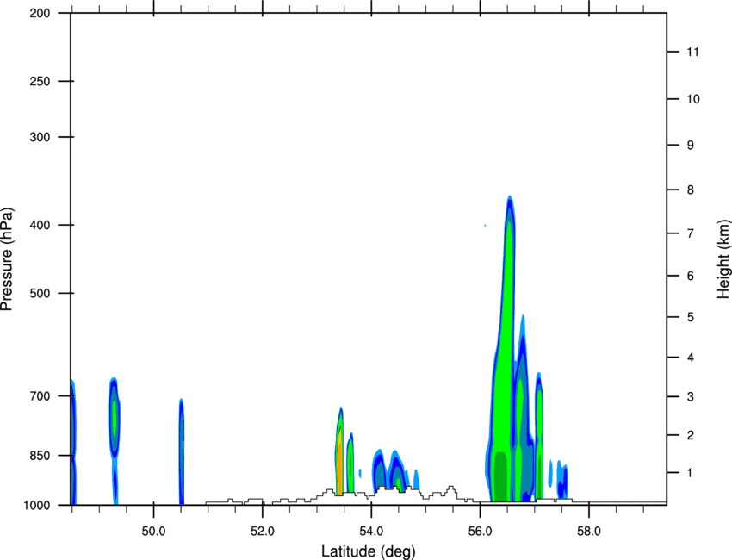Viewport: 732px width, 560px height.
Task: Click the 58.0 latitude tick label
Action: [589, 532]
